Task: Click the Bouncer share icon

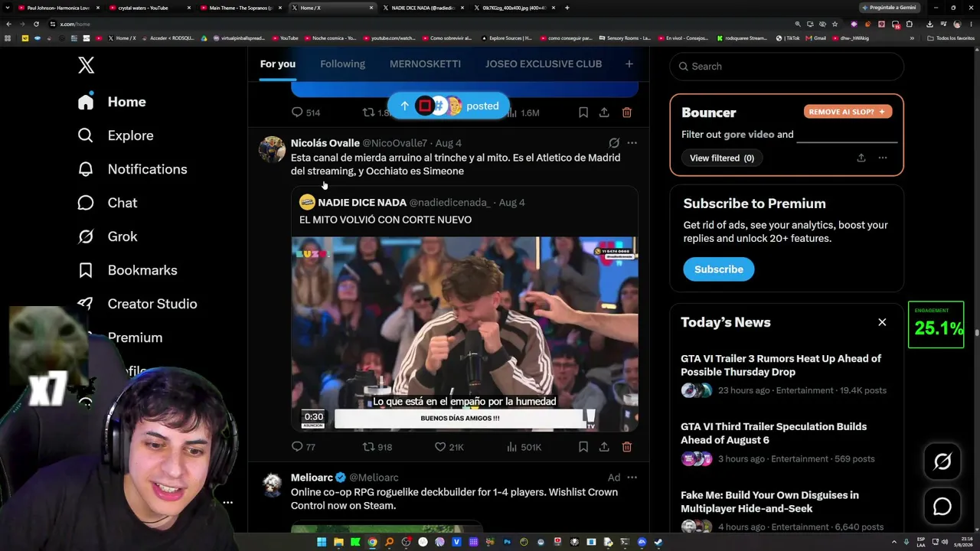Action: [x=861, y=158]
